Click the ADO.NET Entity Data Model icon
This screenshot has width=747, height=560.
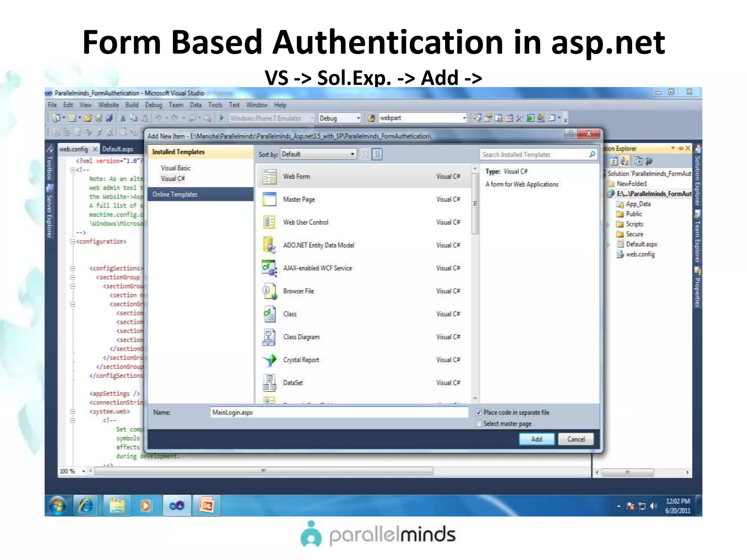(x=270, y=245)
